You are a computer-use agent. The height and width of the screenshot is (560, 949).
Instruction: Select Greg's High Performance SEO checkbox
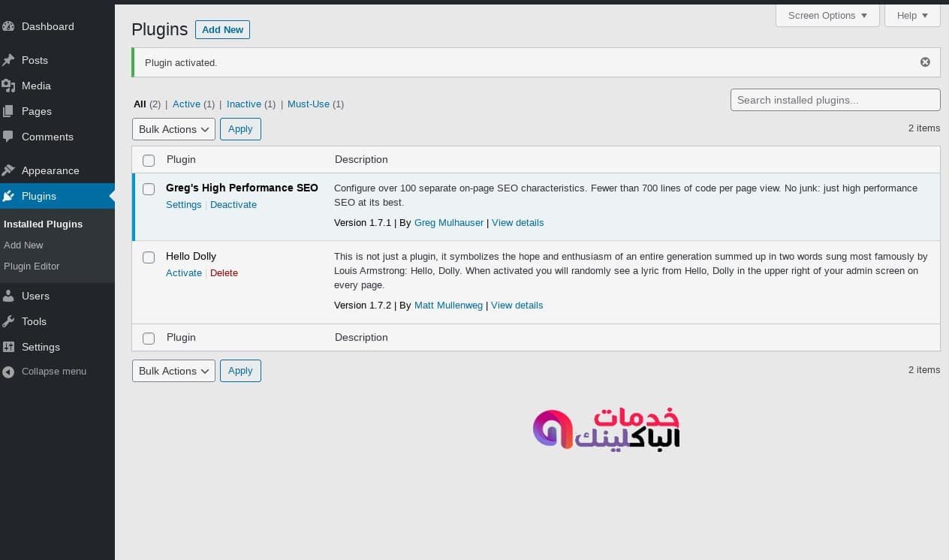coord(148,189)
